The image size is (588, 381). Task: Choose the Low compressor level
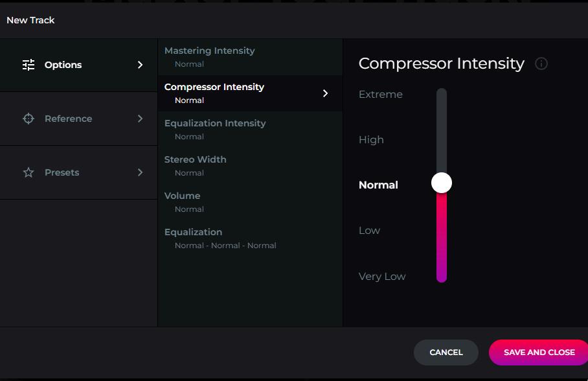370,231
